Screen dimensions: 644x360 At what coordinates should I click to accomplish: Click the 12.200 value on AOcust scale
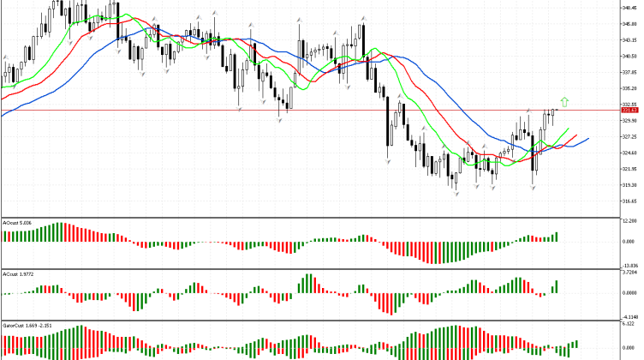click(629, 221)
